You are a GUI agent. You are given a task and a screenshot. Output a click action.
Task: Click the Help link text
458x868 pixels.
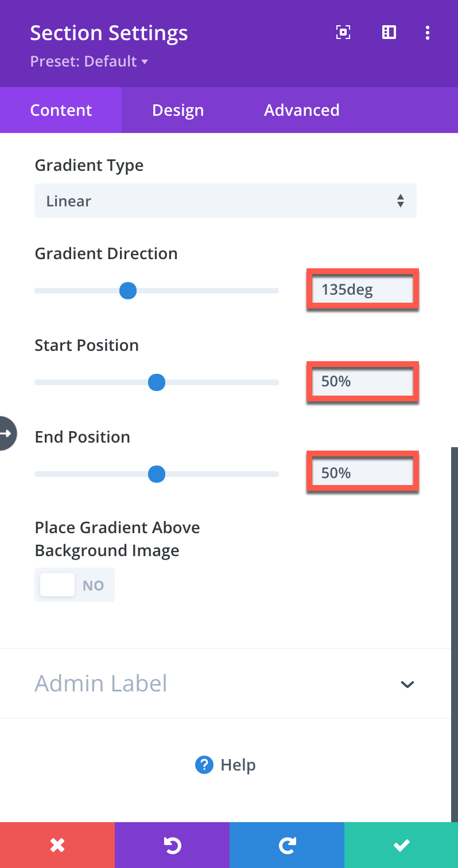pos(238,765)
